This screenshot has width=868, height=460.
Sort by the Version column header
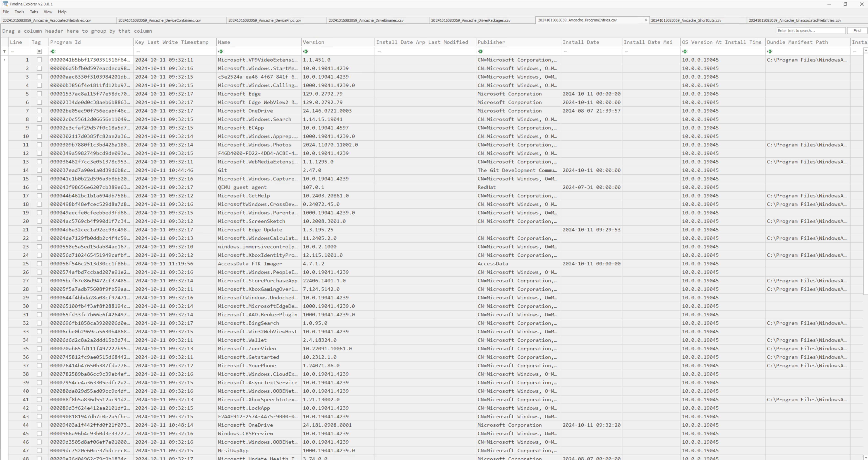(x=338, y=42)
